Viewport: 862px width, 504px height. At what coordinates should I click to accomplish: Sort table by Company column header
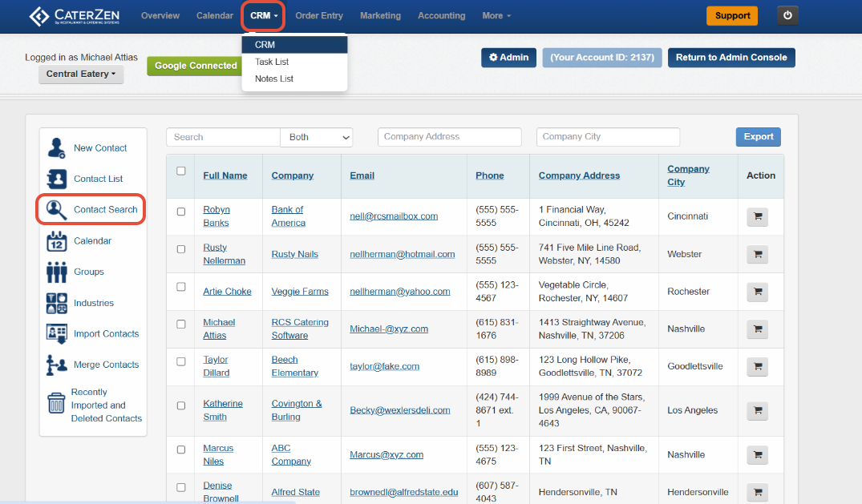tap(293, 175)
